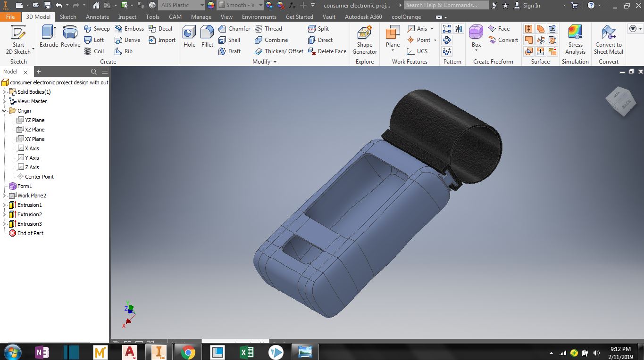Click the Search Help & Commands field
This screenshot has width=644, height=360.
tap(446, 5)
